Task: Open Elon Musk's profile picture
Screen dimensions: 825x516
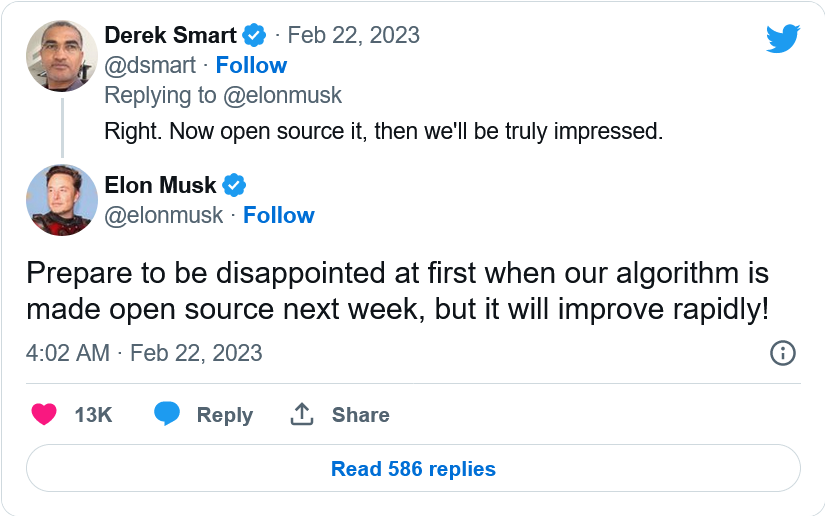Action: (62, 200)
